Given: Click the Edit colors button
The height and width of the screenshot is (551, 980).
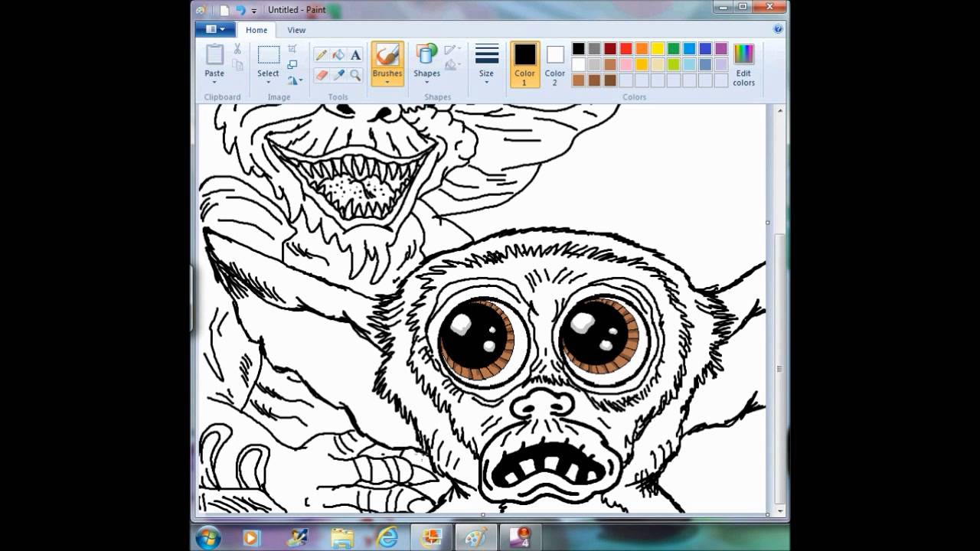Looking at the screenshot, I should [x=743, y=64].
